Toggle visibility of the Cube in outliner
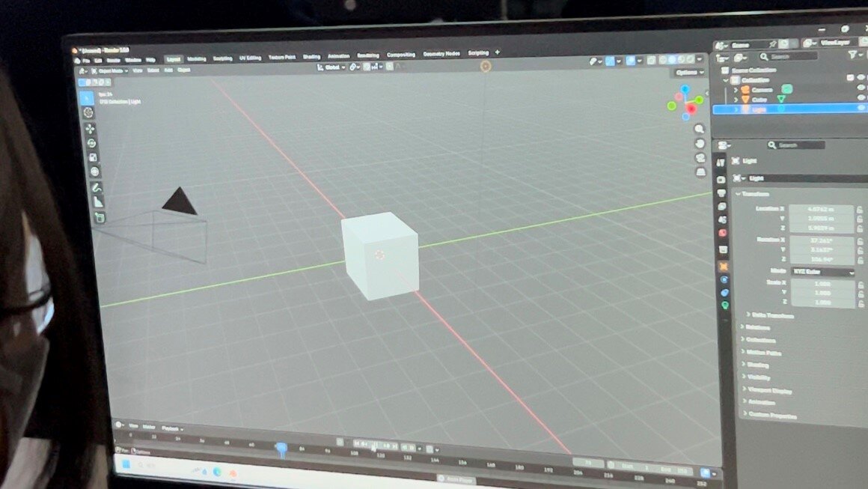The width and height of the screenshot is (868, 489). tap(861, 98)
